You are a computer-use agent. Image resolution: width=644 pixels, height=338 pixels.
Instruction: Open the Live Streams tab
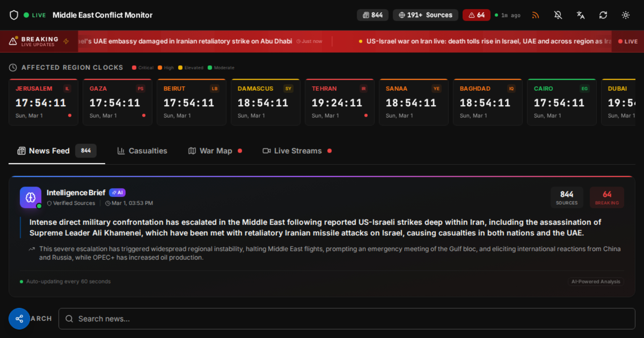[297, 151]
